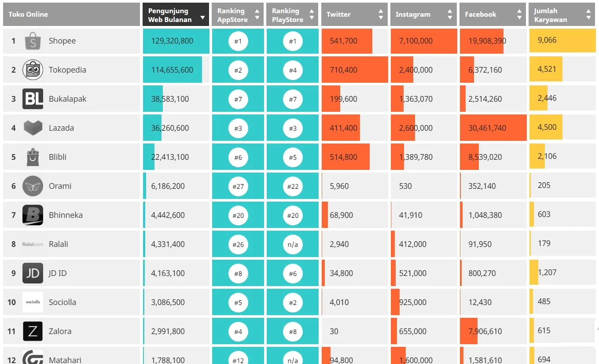
Task: Sort by Facebook column header
Action: point(492,15)
